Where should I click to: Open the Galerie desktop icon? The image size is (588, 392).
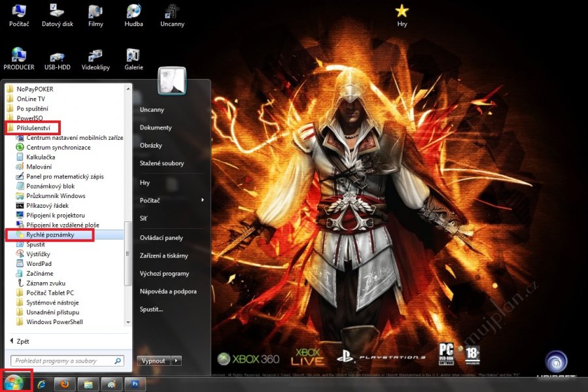(133, 59)
